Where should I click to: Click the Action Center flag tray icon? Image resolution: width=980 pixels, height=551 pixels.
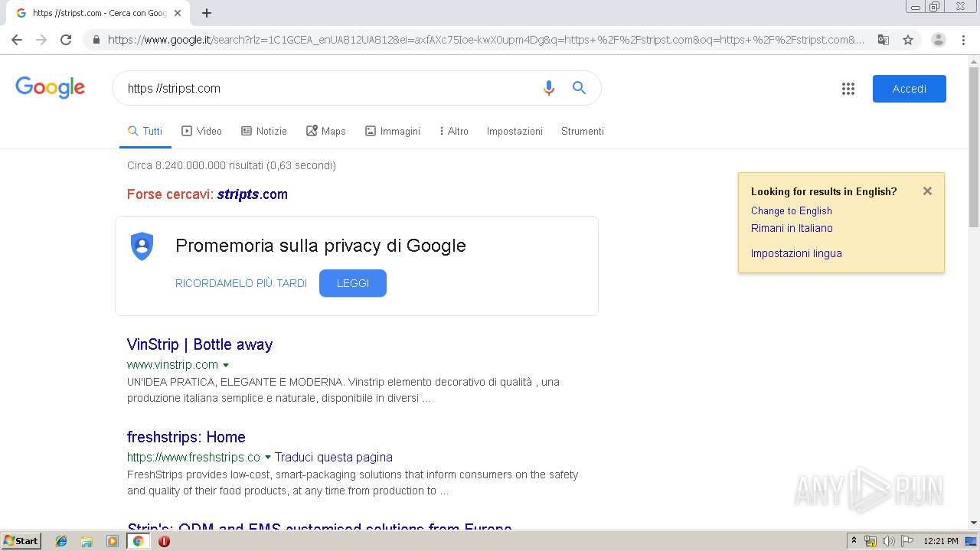[x=907, y=541]
